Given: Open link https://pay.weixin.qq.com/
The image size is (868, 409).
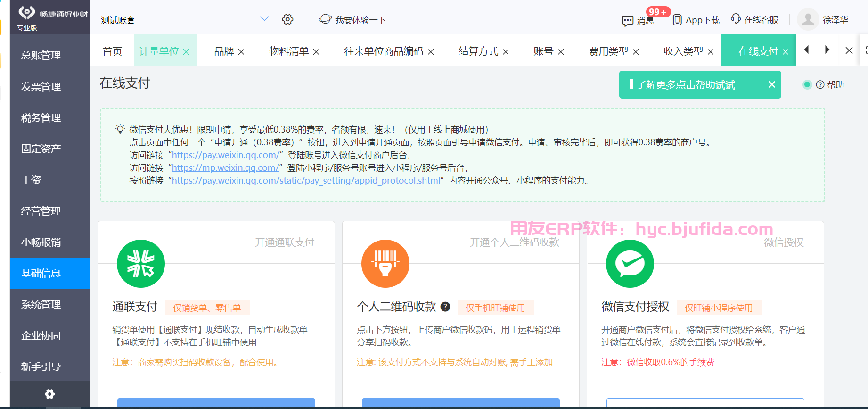Looking at the screenshot, I should click(x=226, y=155).
